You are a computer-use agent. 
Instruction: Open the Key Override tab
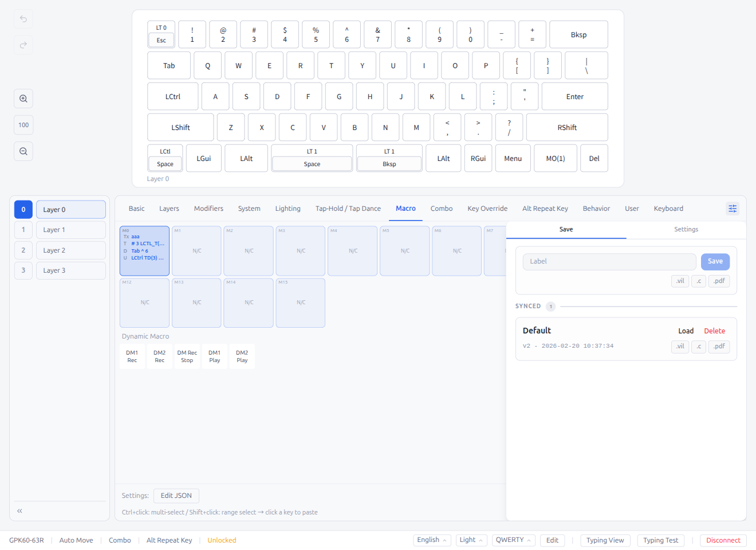tap(487, 209)
